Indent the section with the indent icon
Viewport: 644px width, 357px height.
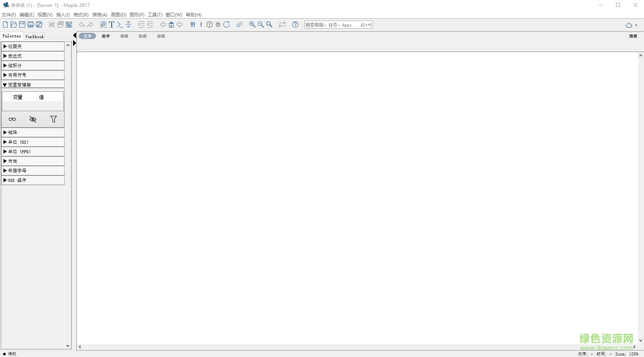point(141,25)
